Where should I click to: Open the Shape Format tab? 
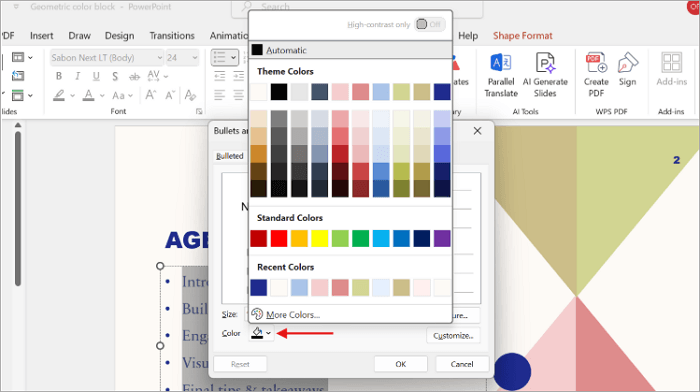[x=523, y=36]
